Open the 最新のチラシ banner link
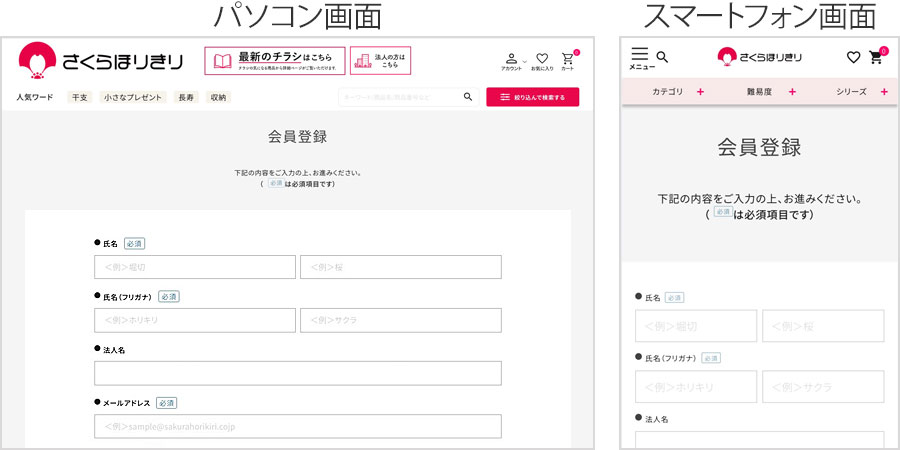The image size is (900, 450). click(x=275, y=61)
